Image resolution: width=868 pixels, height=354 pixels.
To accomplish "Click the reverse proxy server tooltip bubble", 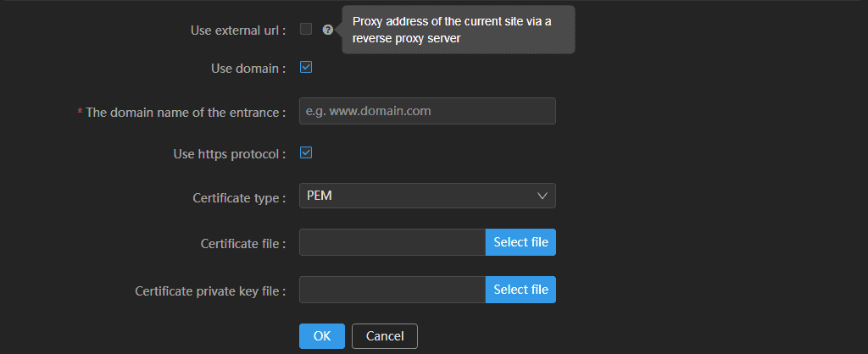I will (x=459, y=30).
